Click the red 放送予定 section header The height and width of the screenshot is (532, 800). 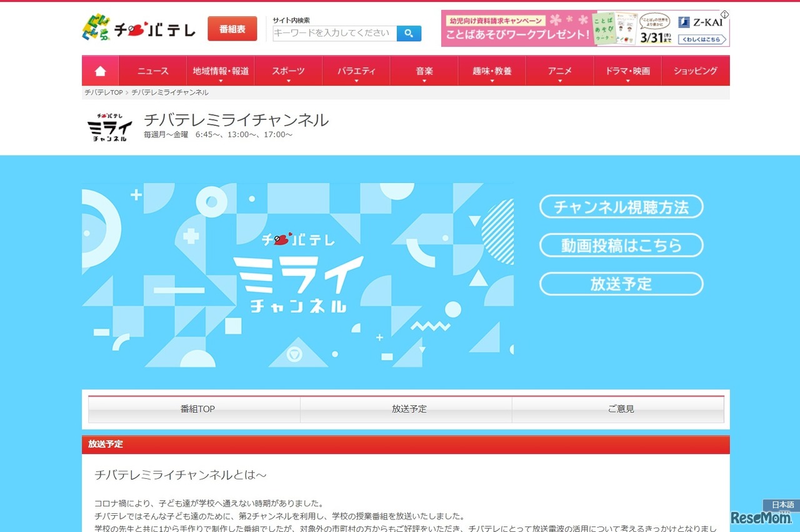pyautogui.click(x=406, y=445)
